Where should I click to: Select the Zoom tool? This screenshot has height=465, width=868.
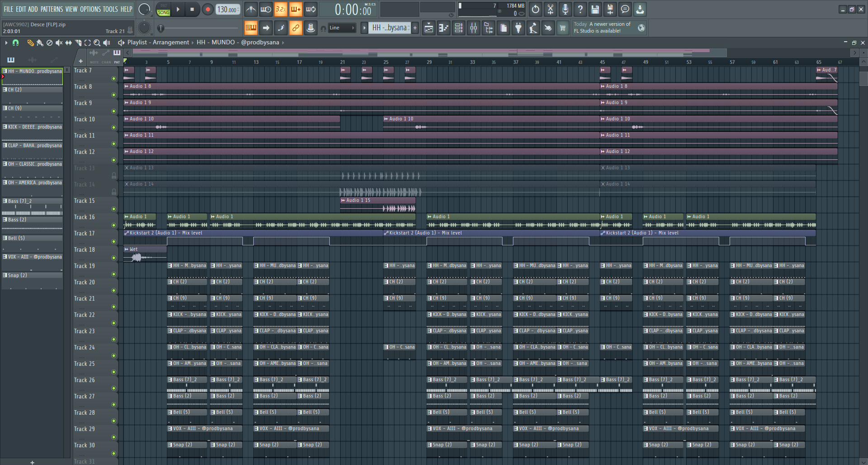(97, 43)
